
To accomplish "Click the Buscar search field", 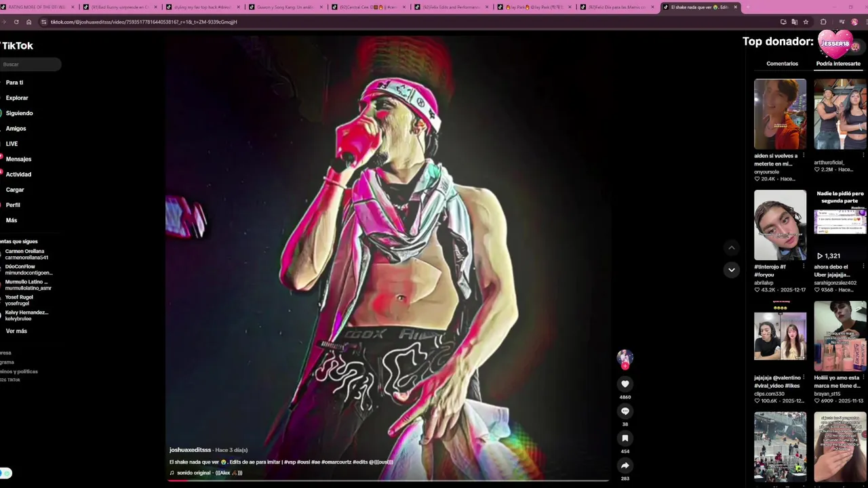I will tap(30, 64).
